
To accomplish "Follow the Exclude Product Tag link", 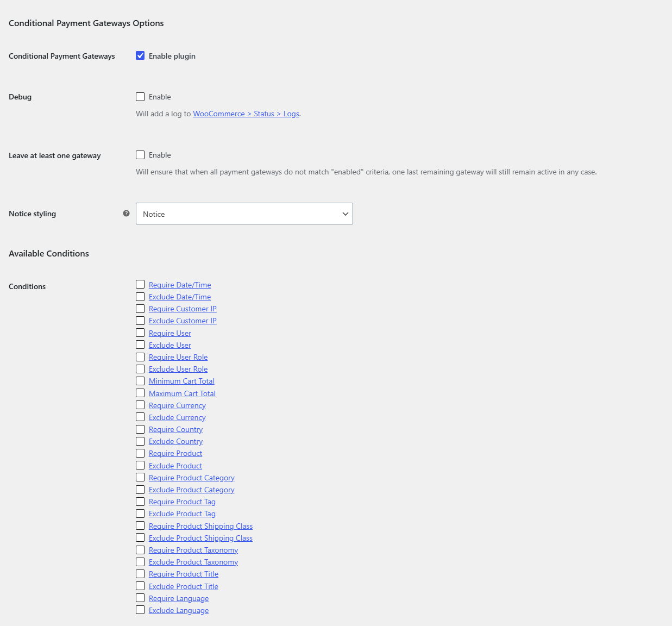I will [182, 514].
